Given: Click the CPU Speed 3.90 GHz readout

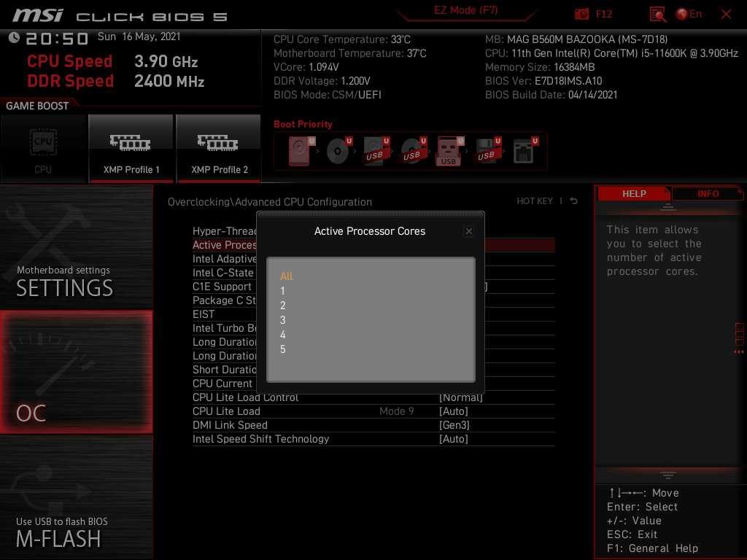Looking at the screenshot, I should coord(112,61).
